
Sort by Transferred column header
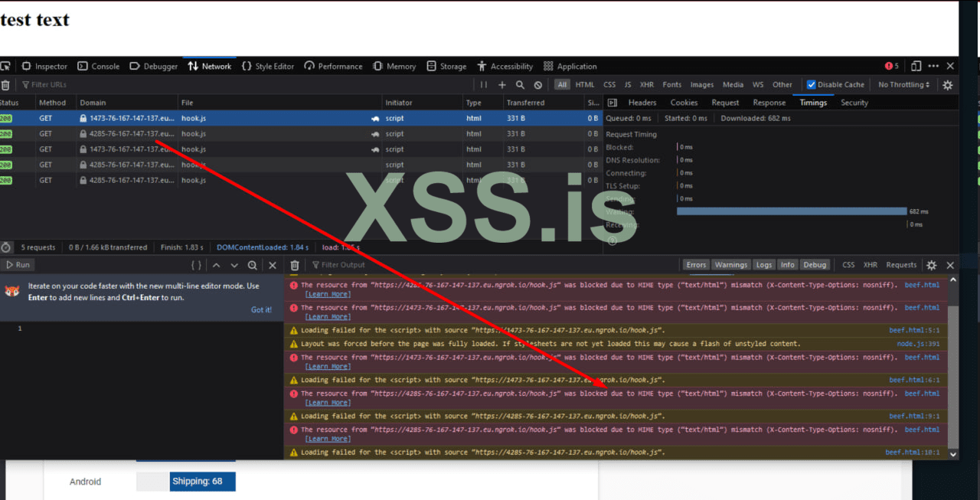[543, 103]
